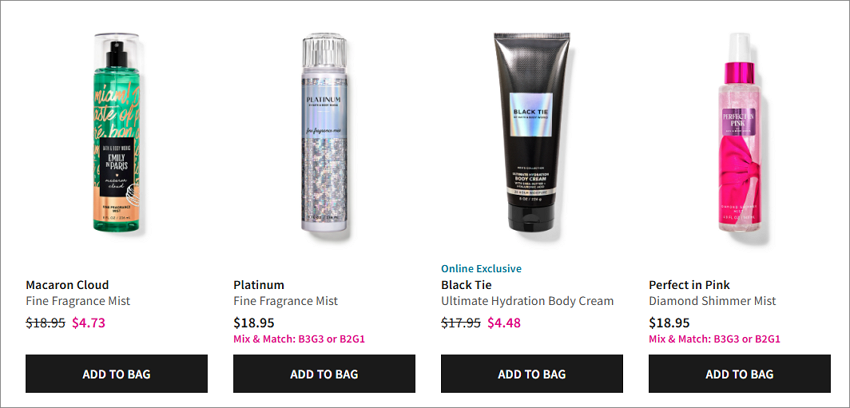The height and width of the screenshot is (408, 850).
Task: Click the Mix & Match offer under Perfect in Pink
Action: [714, 340]
